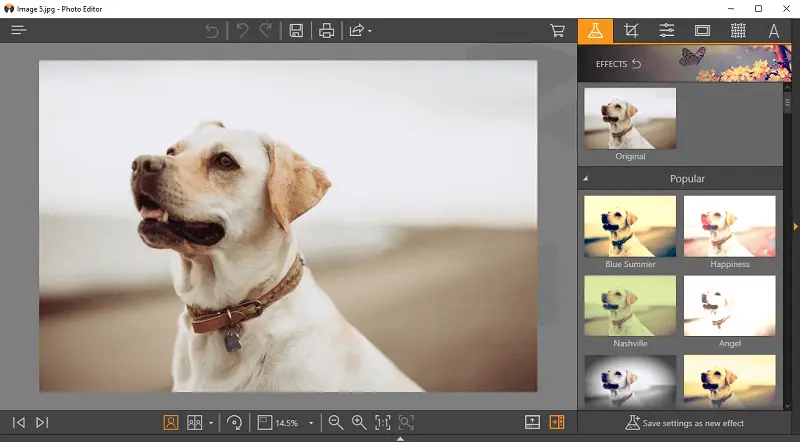Screen dimensions: 800x442
Task: Open the adjustments sliders tab
Action: [x=667, y=31]
